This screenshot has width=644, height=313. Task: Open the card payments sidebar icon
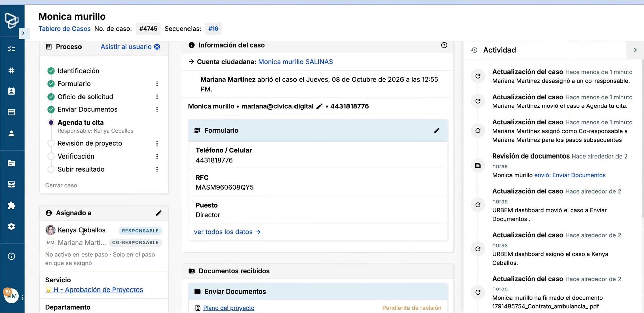11,112
